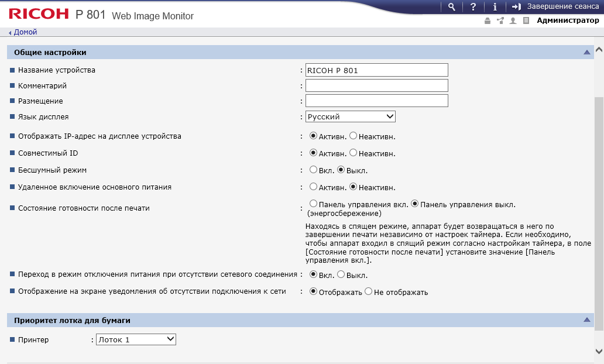The image size is (604, 364).
Task: Select Выкл. for Переход в режим отключения питания
Action: tap(341, 274)
